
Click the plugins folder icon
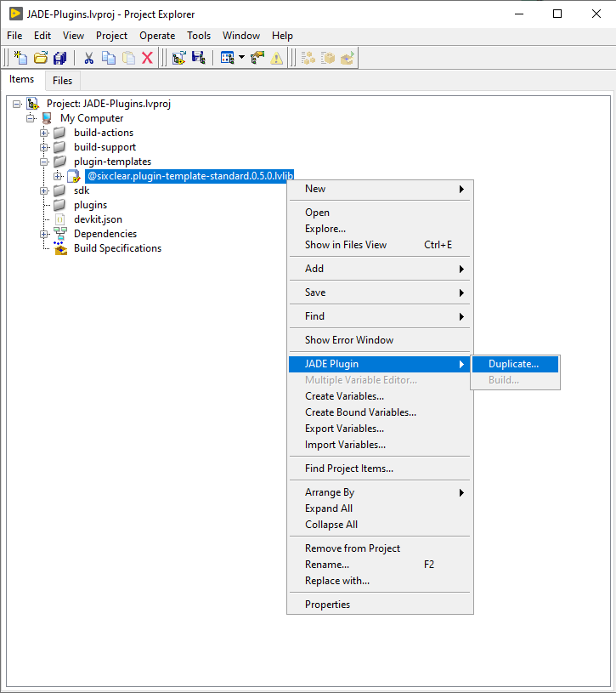click(x=59, y=205)
